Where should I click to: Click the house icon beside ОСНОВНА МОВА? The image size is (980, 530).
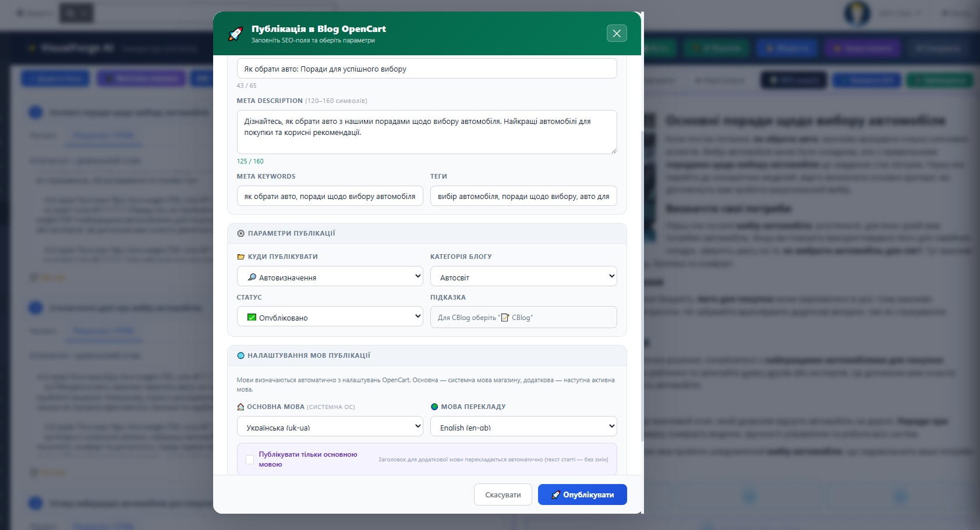pyautogui.click(x=240, y=407)
